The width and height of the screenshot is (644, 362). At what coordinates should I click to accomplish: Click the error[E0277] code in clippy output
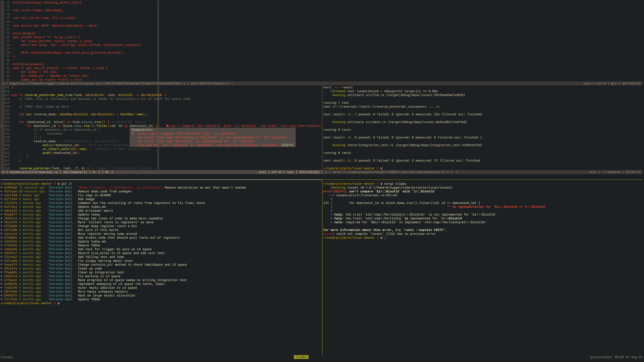pyautogui.click(x=334, y=191)
